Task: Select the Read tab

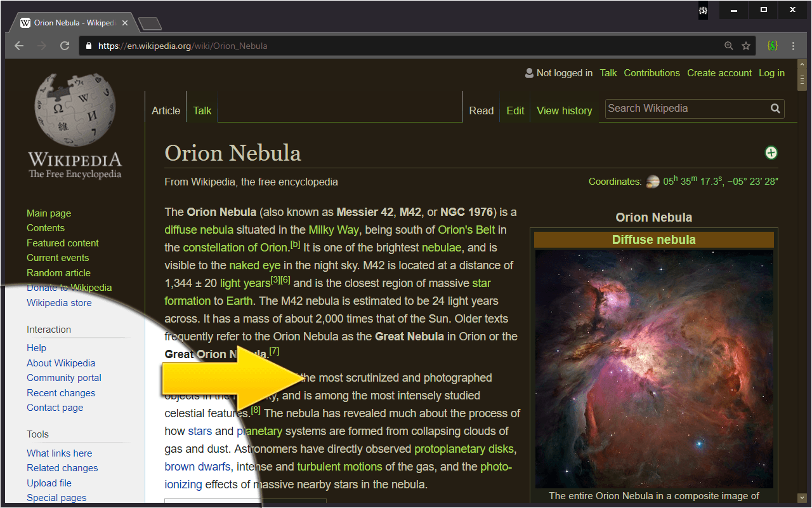Action: 481,110
